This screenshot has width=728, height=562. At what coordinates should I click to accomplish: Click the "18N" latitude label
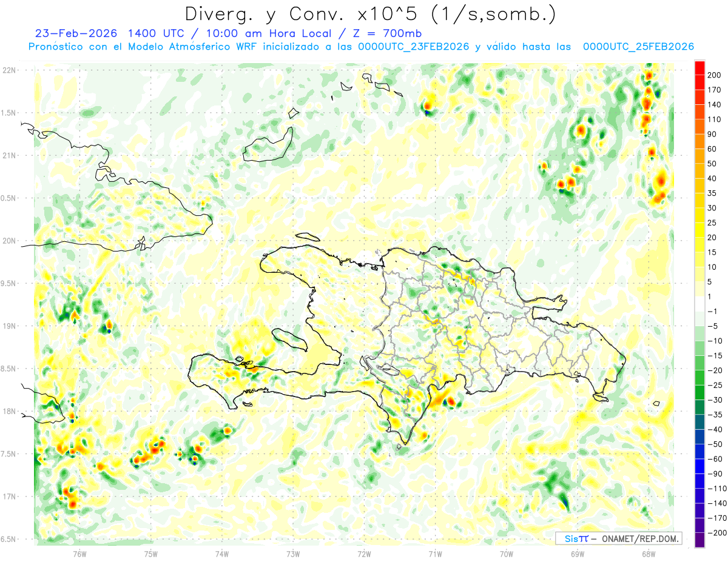pyautogui.click(x=9, y=411)
